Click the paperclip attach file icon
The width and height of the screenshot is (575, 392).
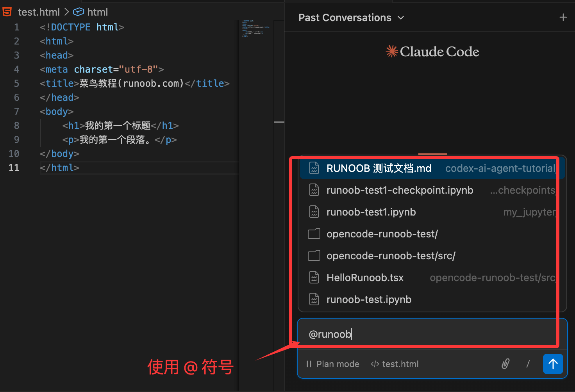point(505,364)
